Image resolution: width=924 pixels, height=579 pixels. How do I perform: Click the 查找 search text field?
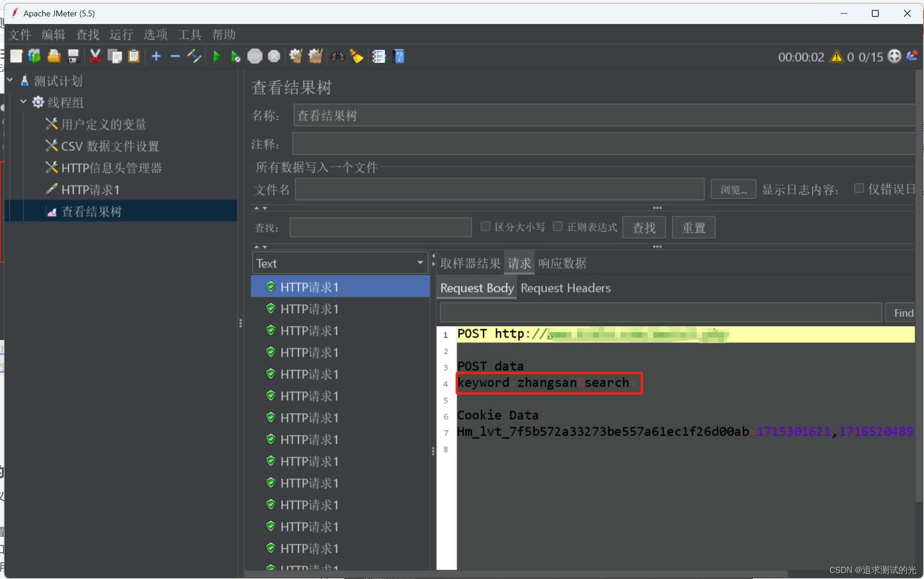381,227
